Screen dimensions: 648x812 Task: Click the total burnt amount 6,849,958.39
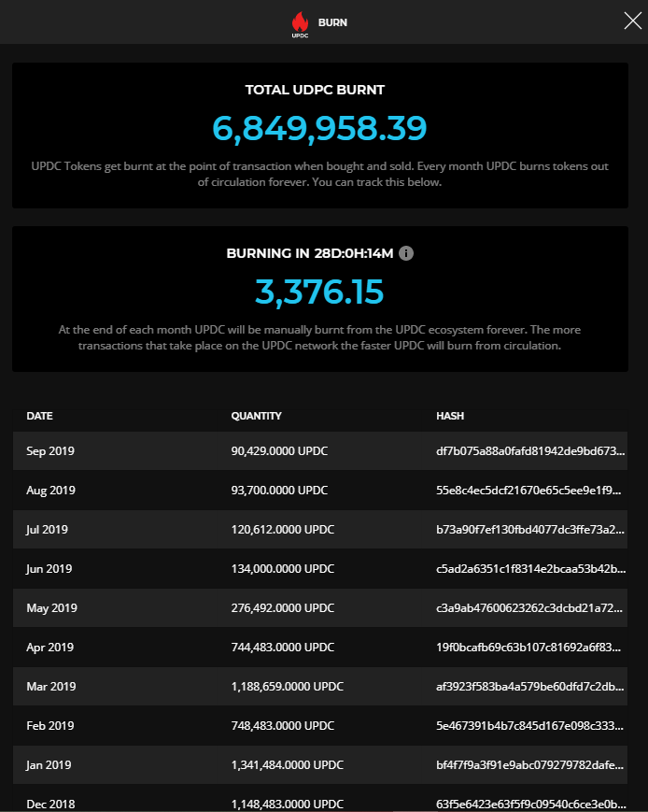(320, 128)
